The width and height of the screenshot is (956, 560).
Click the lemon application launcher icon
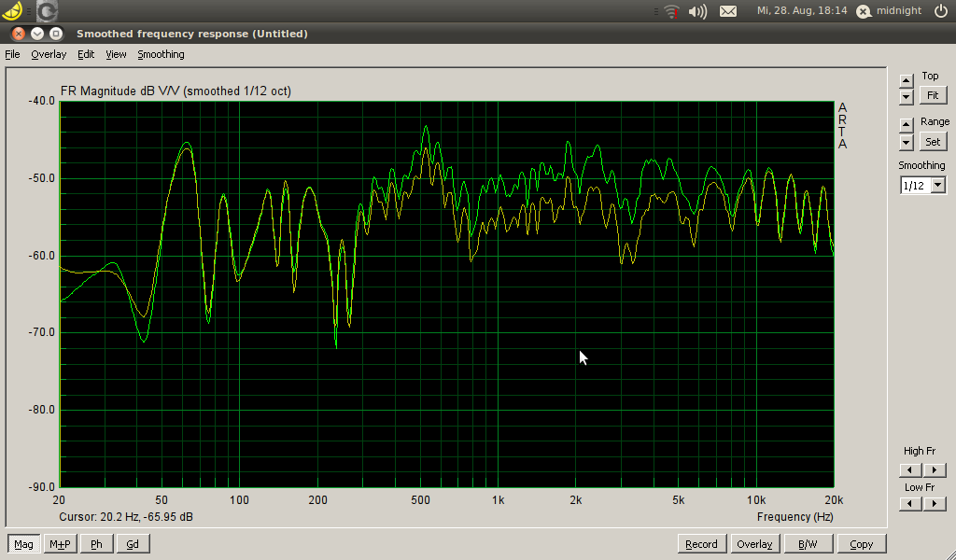(11, 10)
